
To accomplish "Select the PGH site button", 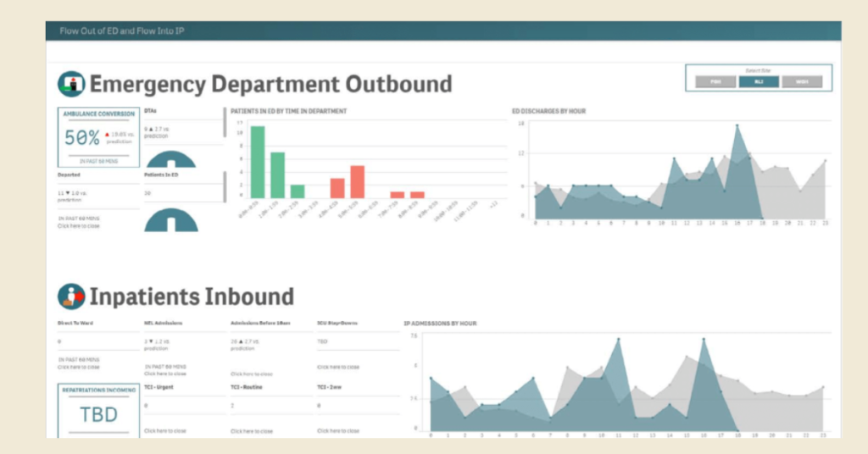I will pos(715,82).
